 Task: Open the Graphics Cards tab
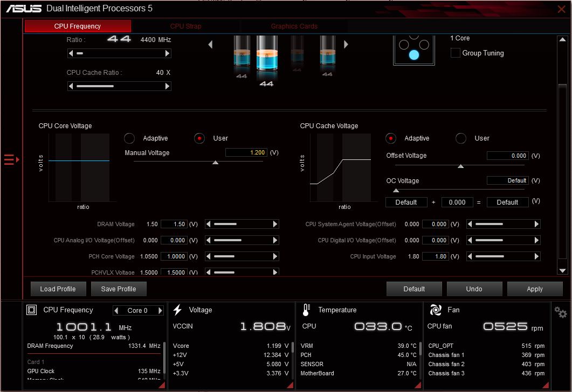[294, 26]
